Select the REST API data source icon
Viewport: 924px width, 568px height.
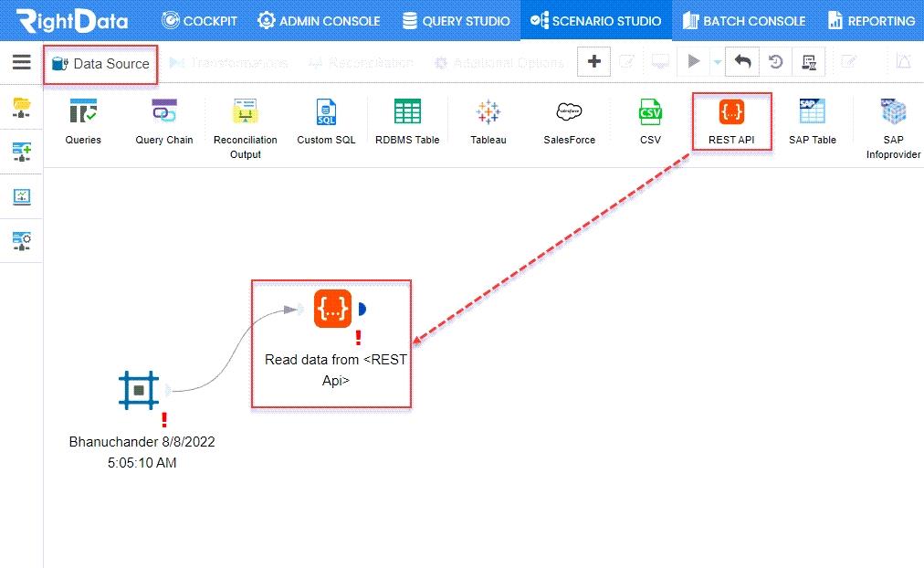click(x=731, y=113)
